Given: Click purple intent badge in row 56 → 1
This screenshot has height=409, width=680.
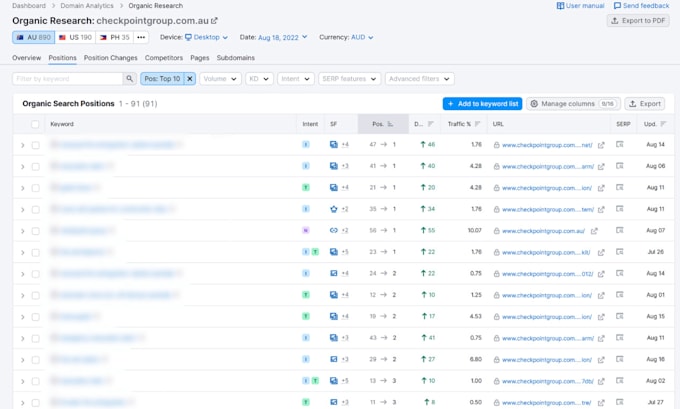Looking at the screenshot, I should point(306,230).
